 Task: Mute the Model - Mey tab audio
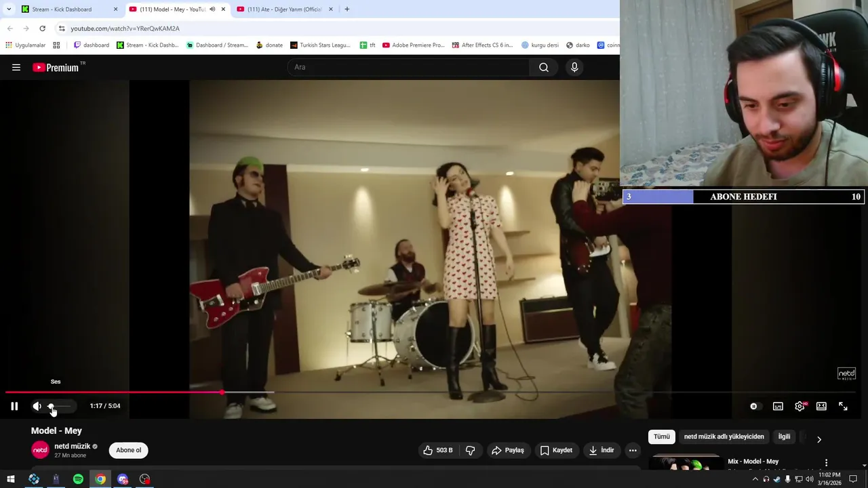click(212, 9)
